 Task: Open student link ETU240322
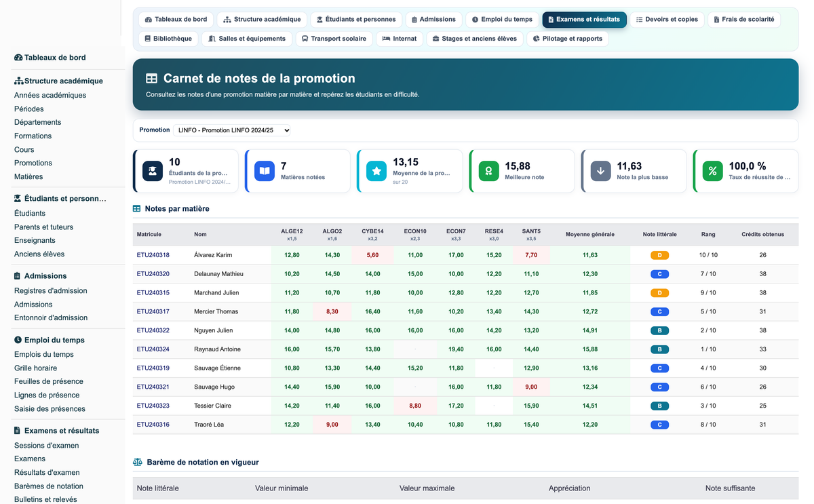[153, 330]
